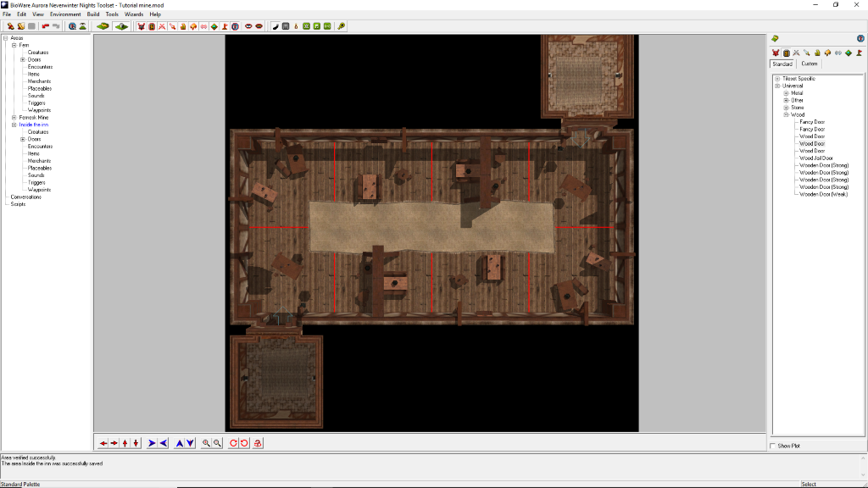Viewport: 868px width, 488px height.
Task: Click the select terrain tile tool in the toolbar
Action: [x=121, y=26]
